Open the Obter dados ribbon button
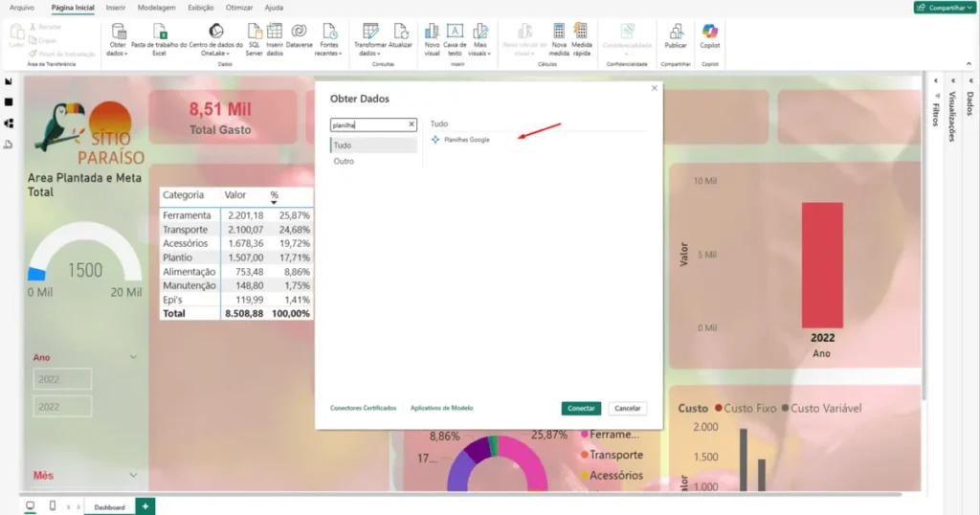This screenshot has width=980, height=515. pos(118,39)
